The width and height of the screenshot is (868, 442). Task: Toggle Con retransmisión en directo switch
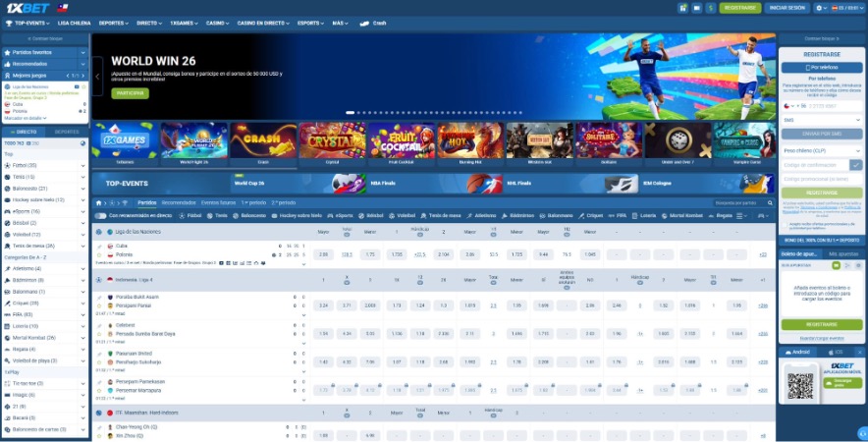pyautogui.click(x=100, y=215)
